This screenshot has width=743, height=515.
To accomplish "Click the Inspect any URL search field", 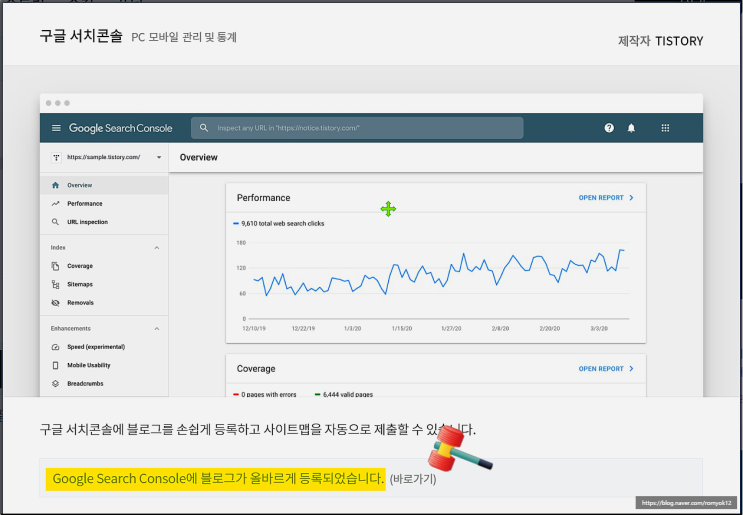I will point(357,128).
